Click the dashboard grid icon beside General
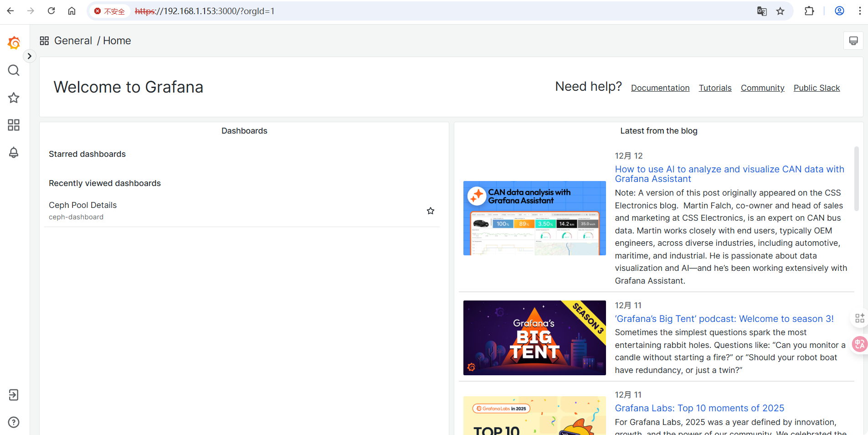 click(x=44, y=41)
